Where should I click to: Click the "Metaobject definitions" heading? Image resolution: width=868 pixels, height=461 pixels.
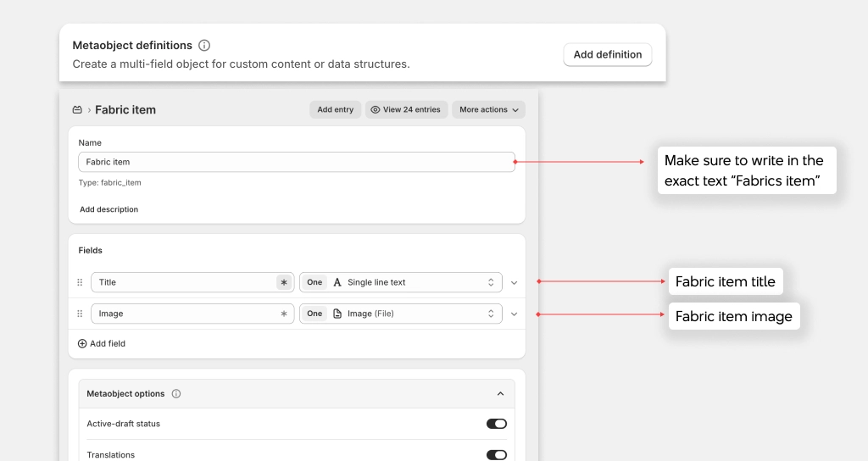pos(132,46)
